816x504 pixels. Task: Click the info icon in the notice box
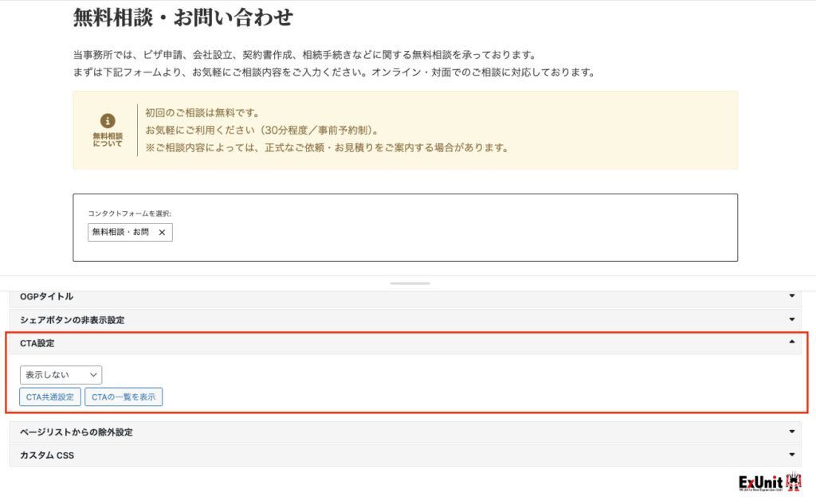coord(108,120)
